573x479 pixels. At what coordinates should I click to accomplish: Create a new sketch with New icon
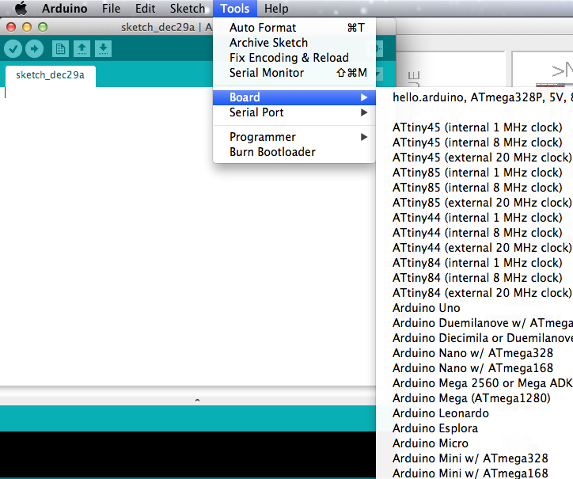tap(60, 49)
